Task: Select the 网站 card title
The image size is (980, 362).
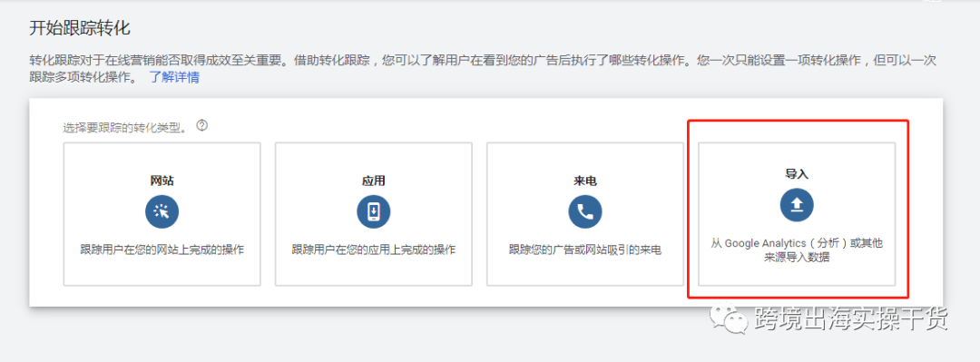Action: point(162,181)
